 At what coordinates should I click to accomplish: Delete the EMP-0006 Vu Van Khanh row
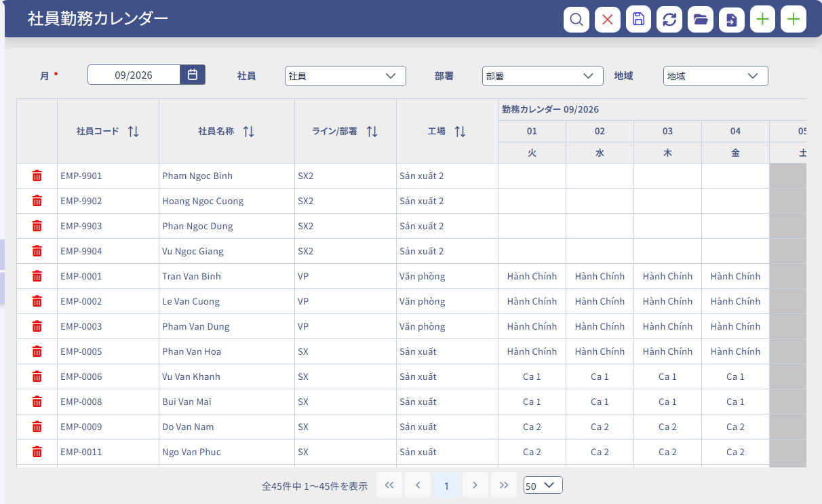point(37,376)
